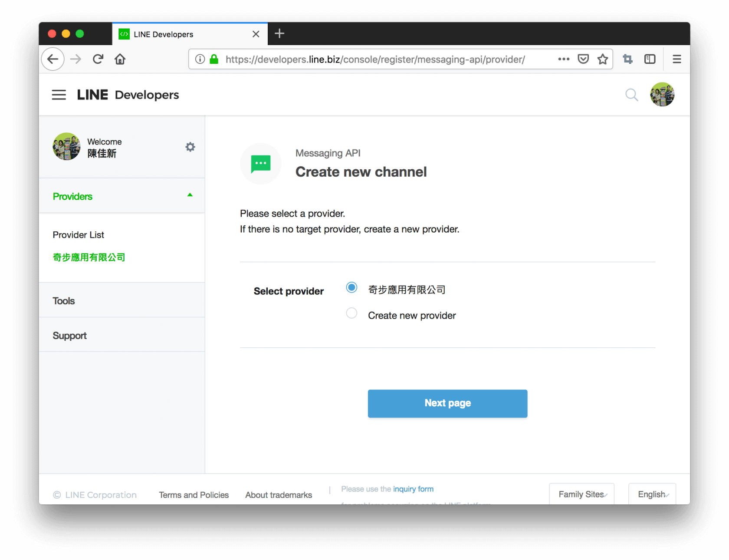Image resolution: width=729 pixels, height=560 pixels.
Task: Choose the Create new provider option
Action: [351, 313]
